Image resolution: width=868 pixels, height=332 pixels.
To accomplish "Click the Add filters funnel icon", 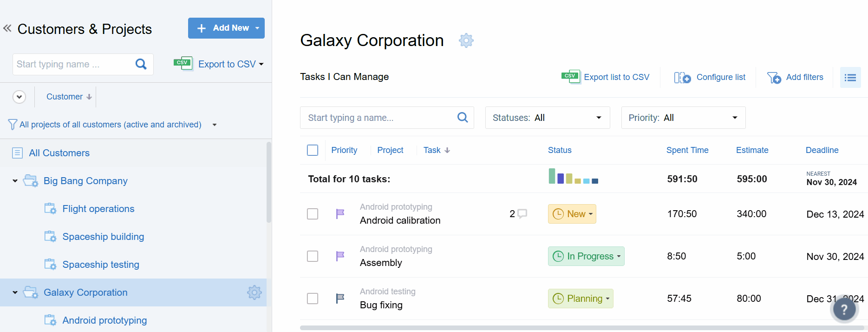I will pyautogui.click(x=774, y=77).
